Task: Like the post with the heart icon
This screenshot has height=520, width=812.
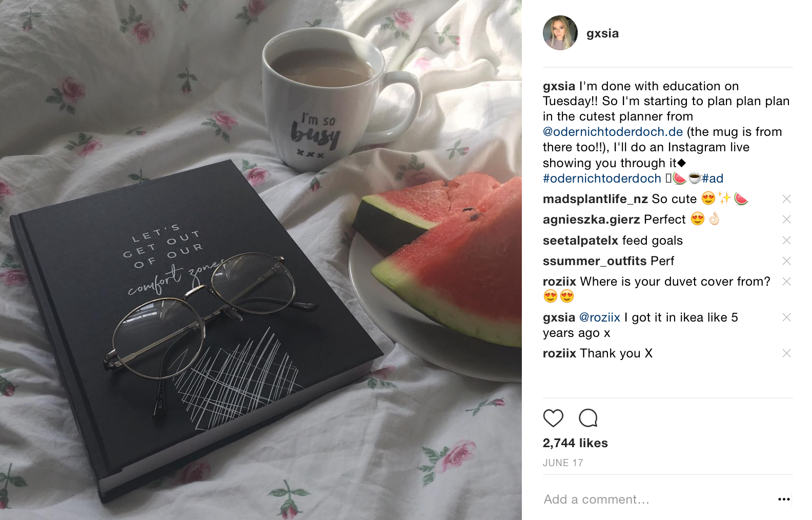Action: pos(553,418)
